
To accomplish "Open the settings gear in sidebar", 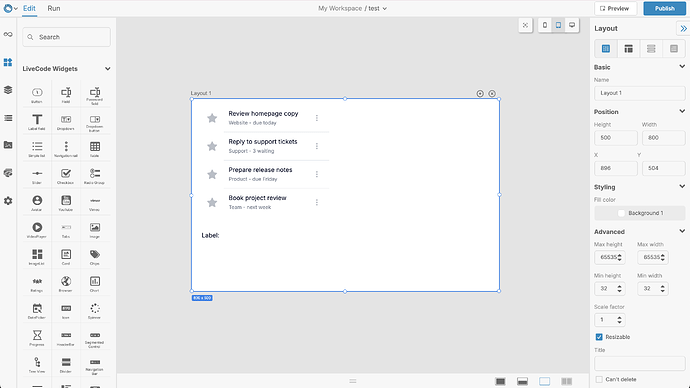I will point(8,201).
